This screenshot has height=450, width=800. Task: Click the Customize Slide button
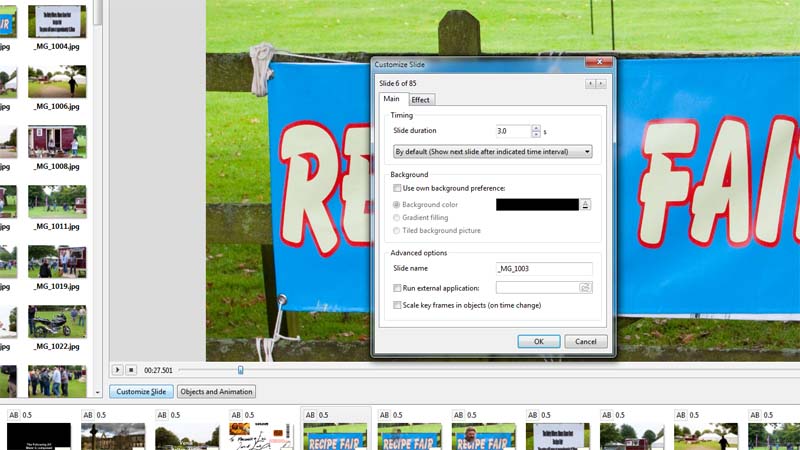[141, 391]
